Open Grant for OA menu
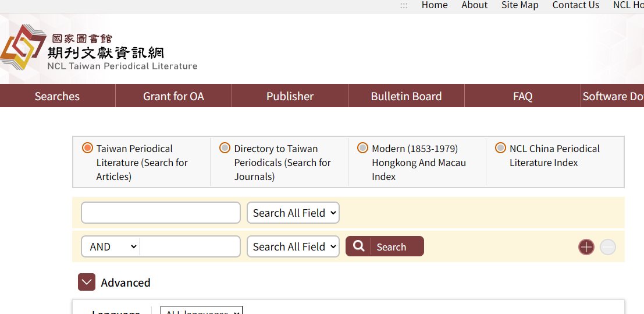The width and height of the screenshot is (644, 314). pyautogui.click(x=173, y=96)
